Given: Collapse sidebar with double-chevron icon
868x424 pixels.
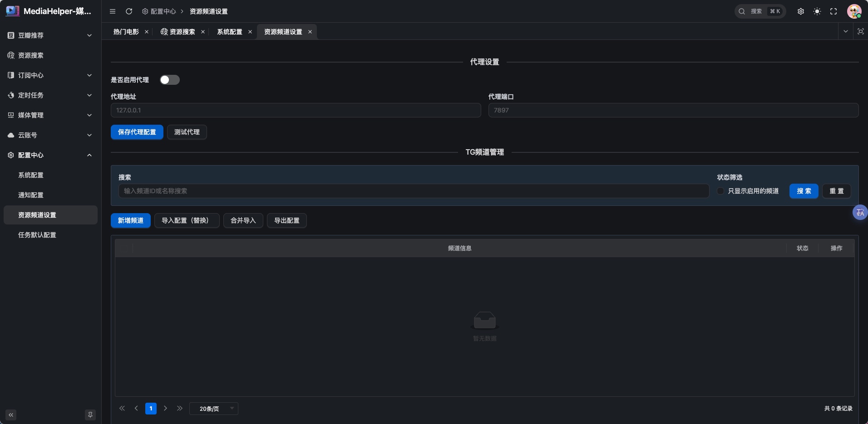Looking at the screenshot, I should pos(11,415).
